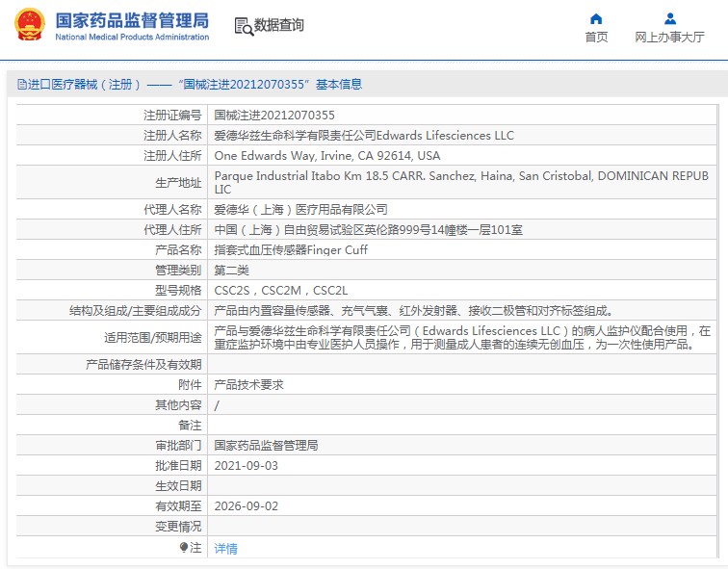Select registration number 国械注进20212070355 value cell
The width and height of the screenshot is (728, 569).
(x=274, y=116)
